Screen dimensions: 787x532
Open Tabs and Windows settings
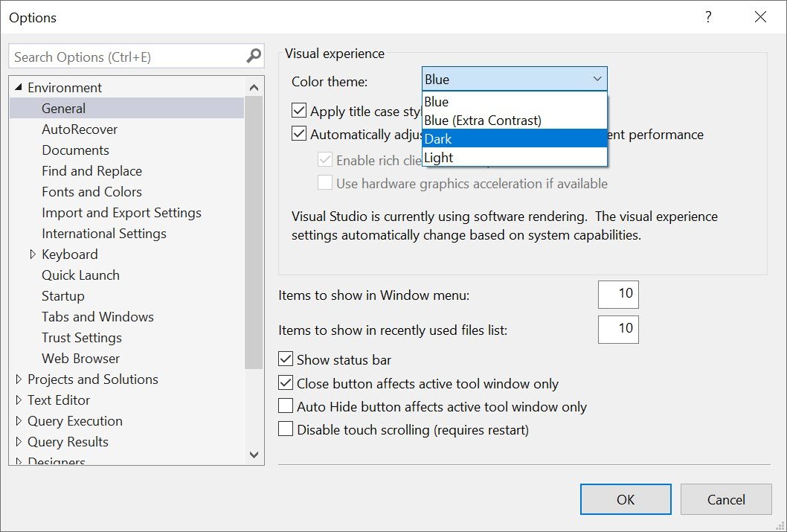(x=98, y=317)
